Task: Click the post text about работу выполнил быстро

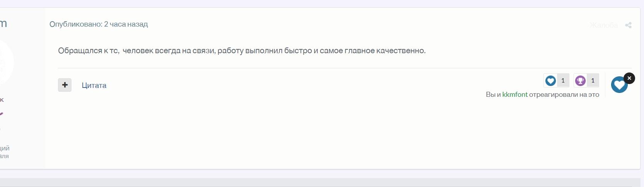Action: tap(242, 51)
